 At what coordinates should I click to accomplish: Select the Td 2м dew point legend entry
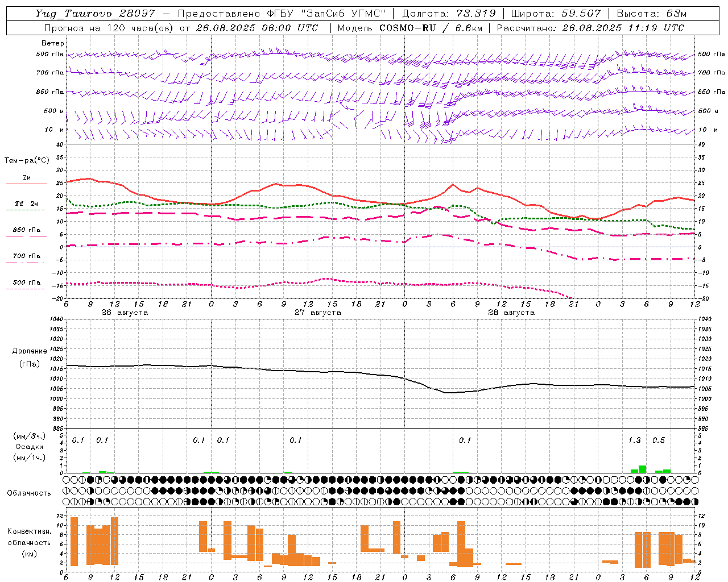[26, 203]
